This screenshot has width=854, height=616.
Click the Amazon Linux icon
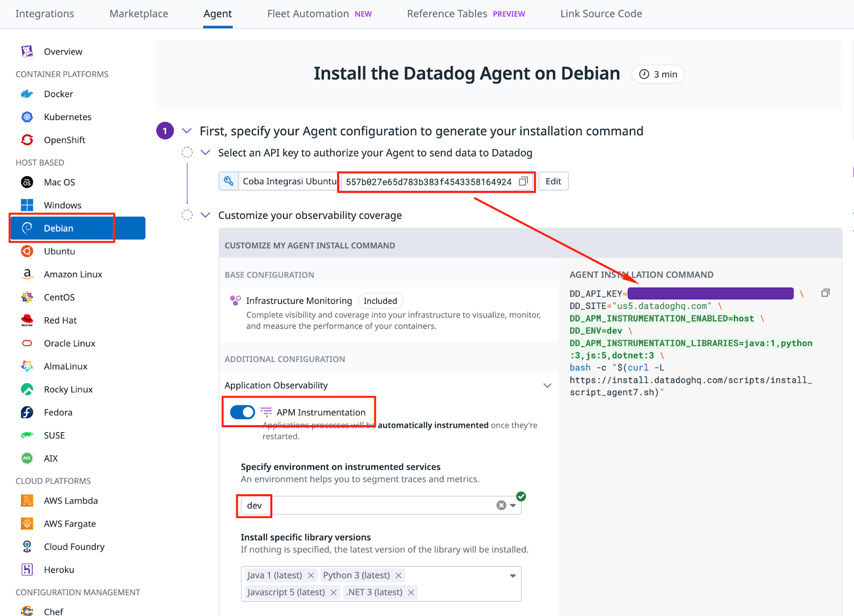tap(27, 274)
